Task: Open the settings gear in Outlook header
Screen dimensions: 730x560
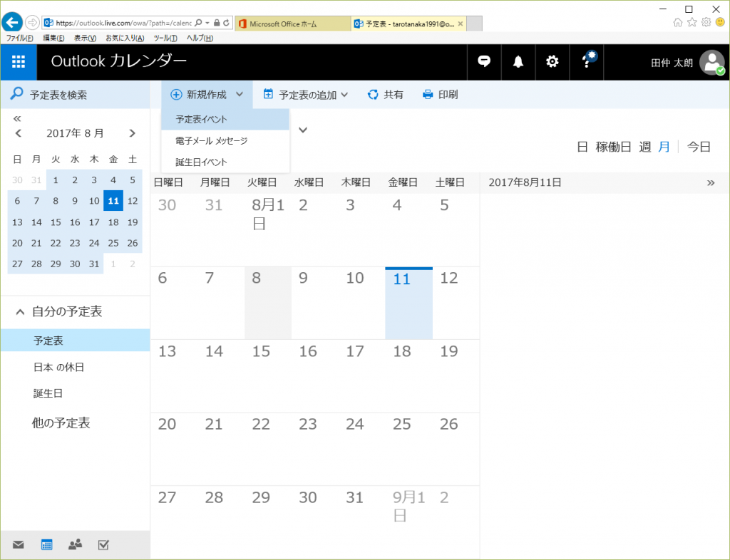Action: 552,61
